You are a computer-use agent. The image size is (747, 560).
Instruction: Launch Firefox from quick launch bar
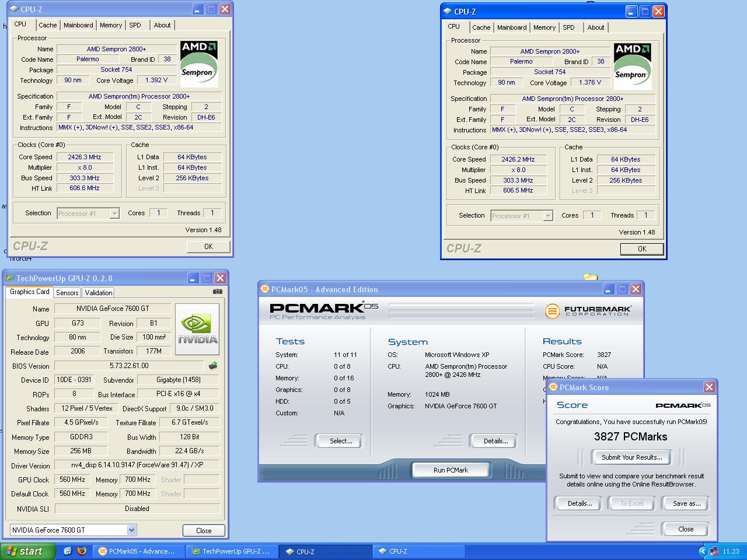pyautogui.click(x=82, y=551)
